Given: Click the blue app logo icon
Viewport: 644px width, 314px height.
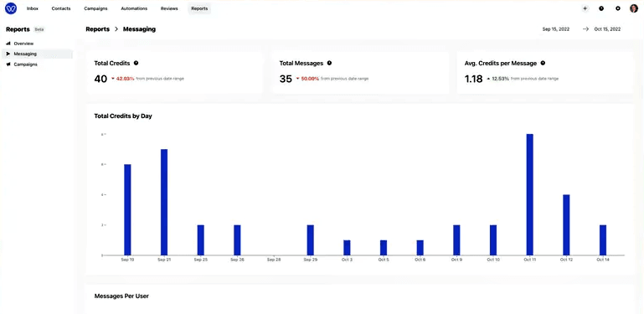Looking at the screenshot, I should point(11,8).
